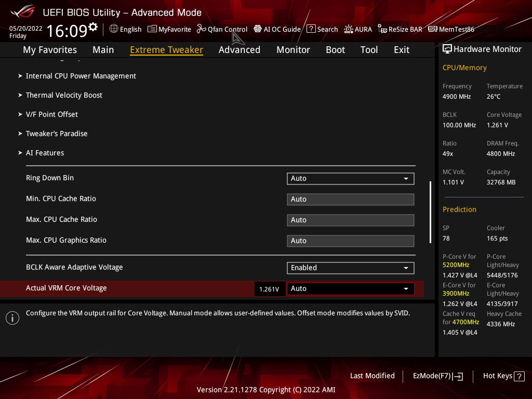The width and height of the screenshot is (532, 399).
Task: Click Min. CPU Cache Ratio input field
Action: (351, 199)
